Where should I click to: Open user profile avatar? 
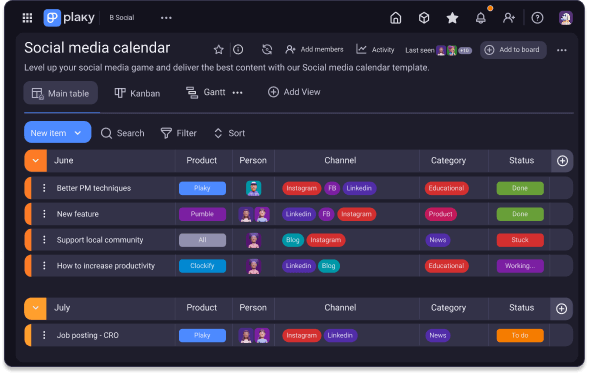[565, 18]
